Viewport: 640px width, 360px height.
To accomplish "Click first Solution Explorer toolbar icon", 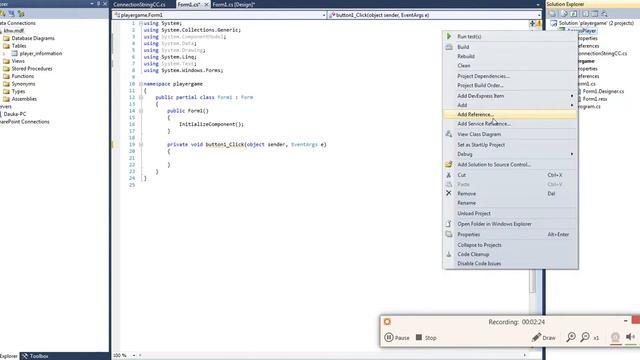I will (x=552, y=13).
